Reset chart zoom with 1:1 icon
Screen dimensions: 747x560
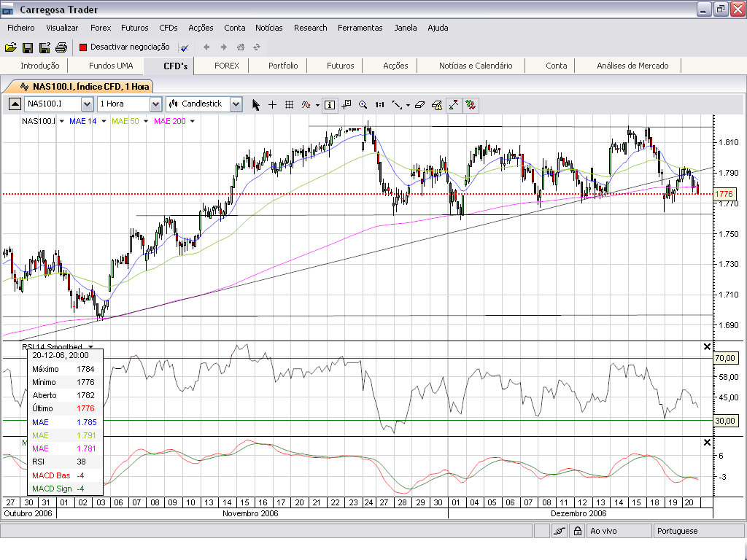(379, 104)
